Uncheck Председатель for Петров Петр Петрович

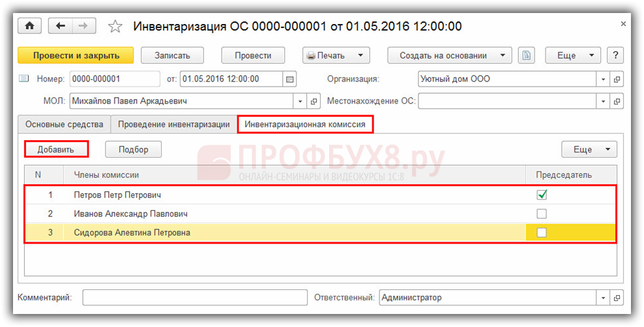[x=542, y=195]
